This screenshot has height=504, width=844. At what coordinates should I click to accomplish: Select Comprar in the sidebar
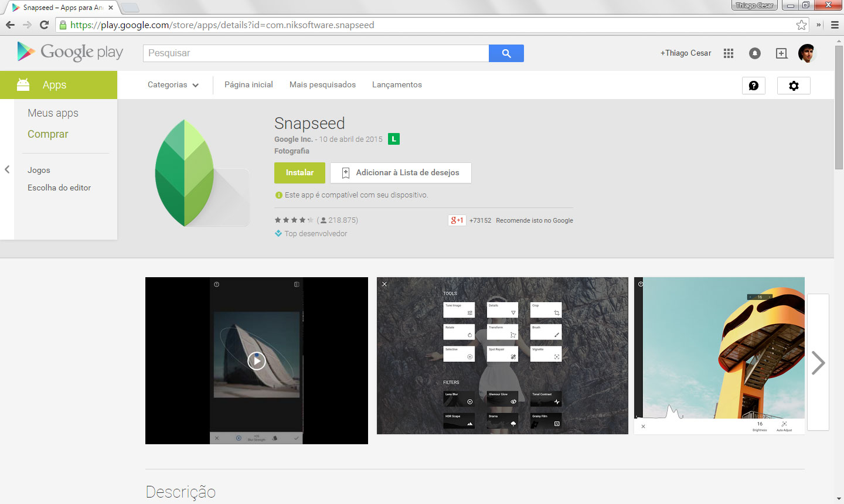coord(48,134)
